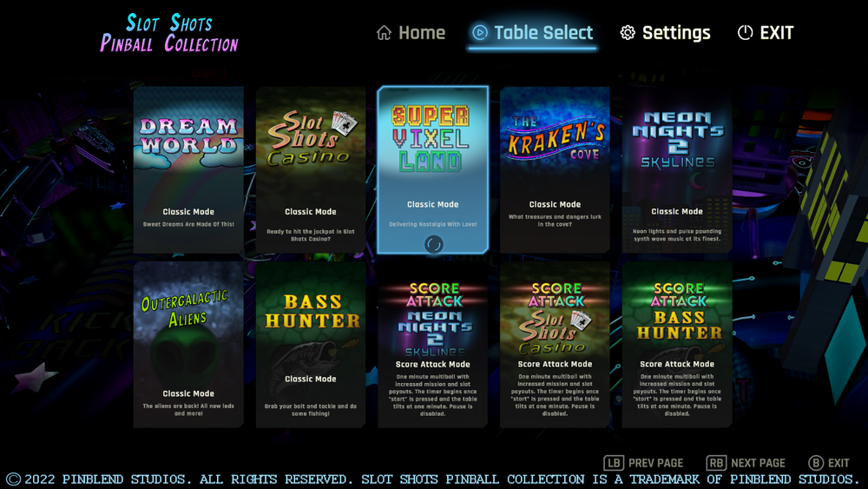868x489 pixels.
Task: Click 'What treasures and dangers lurk' description
Action: pyautogui.click(x=555, y=221)
